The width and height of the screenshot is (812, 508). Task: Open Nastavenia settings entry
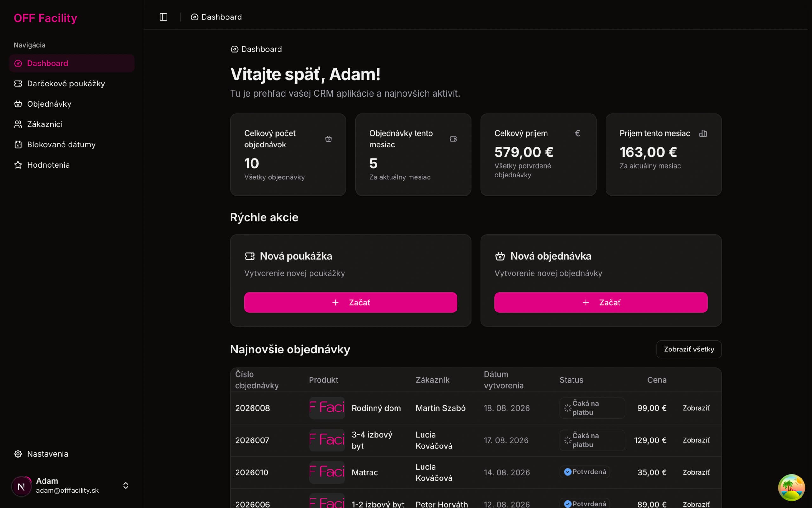tap(72, 454)
